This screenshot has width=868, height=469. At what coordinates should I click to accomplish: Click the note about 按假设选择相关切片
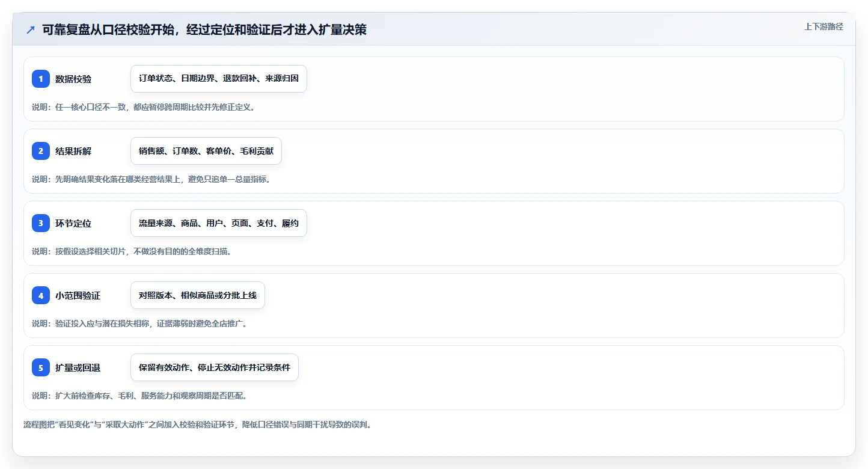point(132,251)
